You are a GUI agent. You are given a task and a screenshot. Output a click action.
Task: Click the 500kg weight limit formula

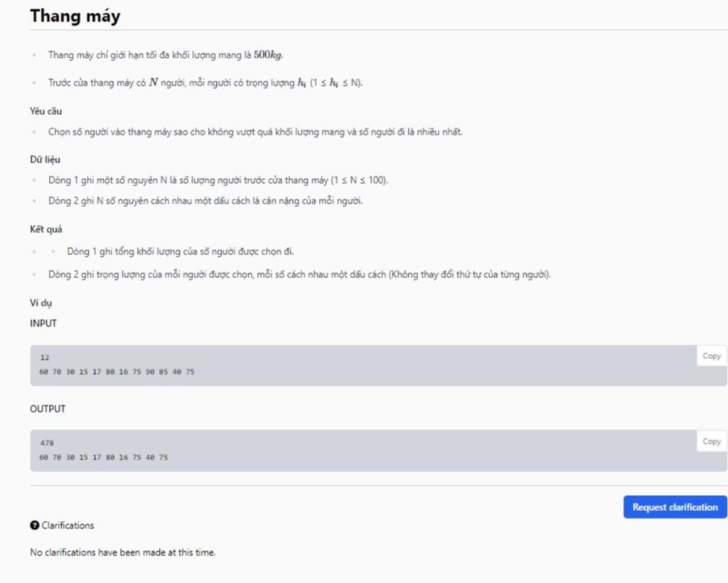268,55
